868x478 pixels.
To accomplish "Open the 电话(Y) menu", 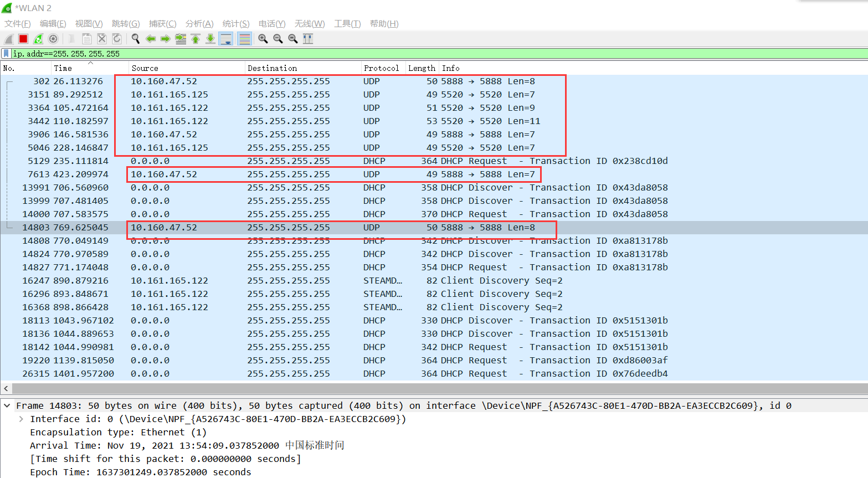I will [x=272, y=23].
